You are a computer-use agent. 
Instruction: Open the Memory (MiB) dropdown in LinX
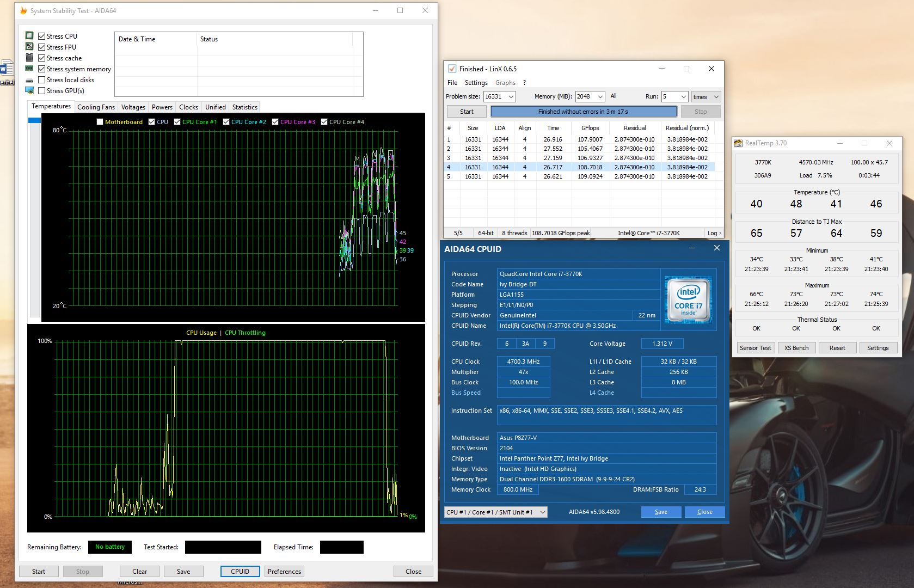600,96
